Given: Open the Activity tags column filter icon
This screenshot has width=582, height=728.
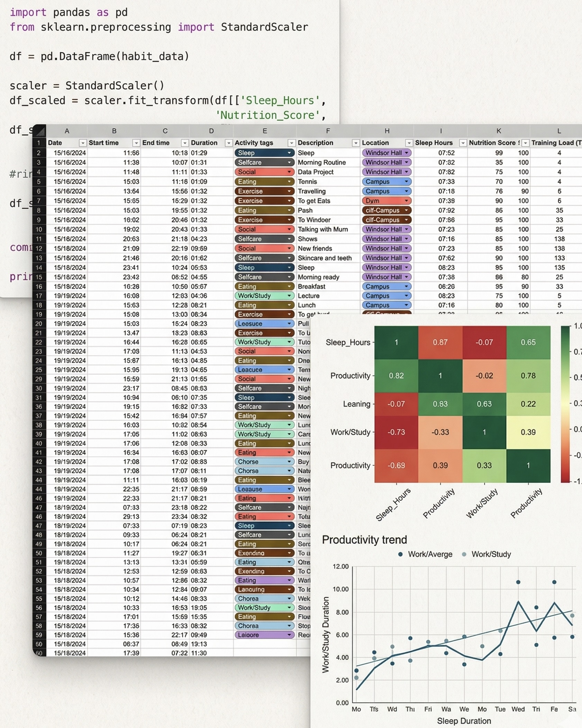Looking at the screenshot, I should [291, 143].
